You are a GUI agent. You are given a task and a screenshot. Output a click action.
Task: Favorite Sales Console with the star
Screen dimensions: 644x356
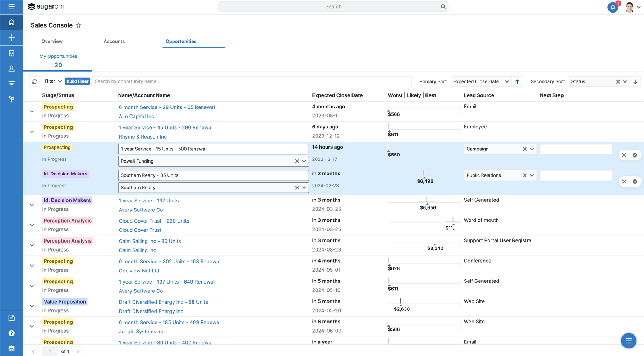(78, 25)
